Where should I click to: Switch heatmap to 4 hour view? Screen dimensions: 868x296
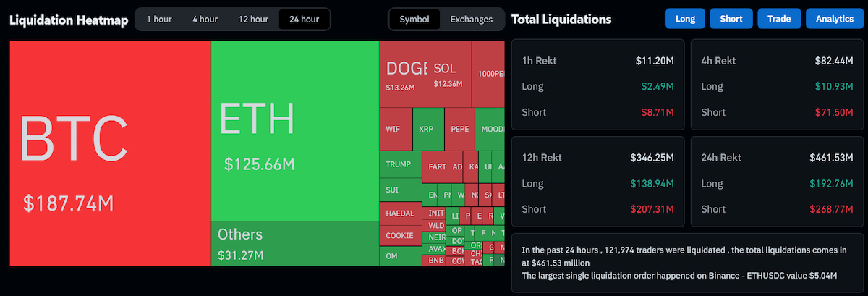pos(205,20)
